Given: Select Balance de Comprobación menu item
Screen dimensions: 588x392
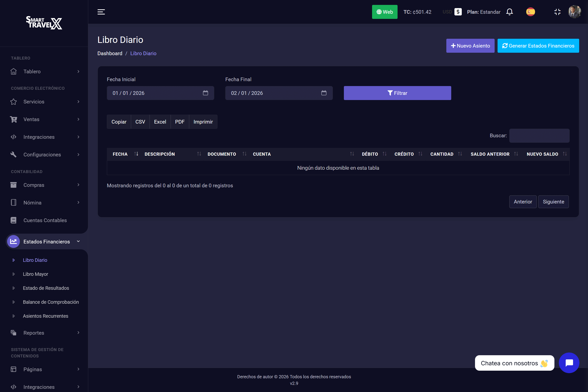Looking at the screenshot, I should click(x=51, y=302).
